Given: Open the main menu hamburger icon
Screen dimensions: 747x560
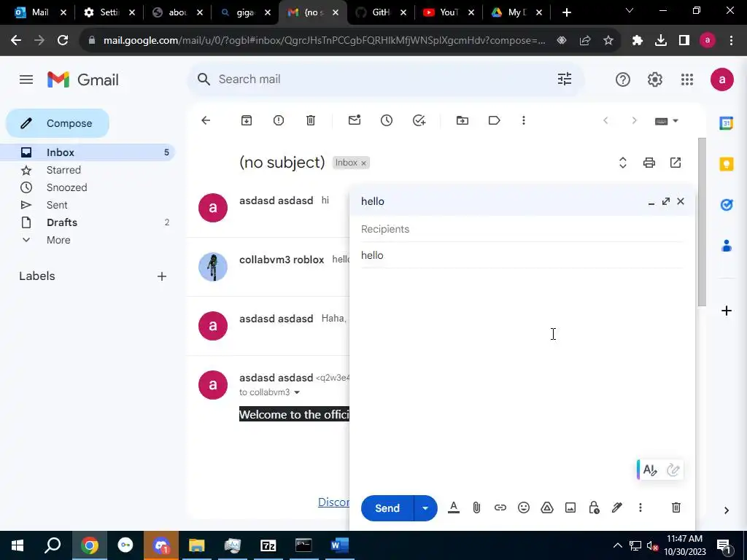Looking at the screenshot, I should tap(26, 79).
